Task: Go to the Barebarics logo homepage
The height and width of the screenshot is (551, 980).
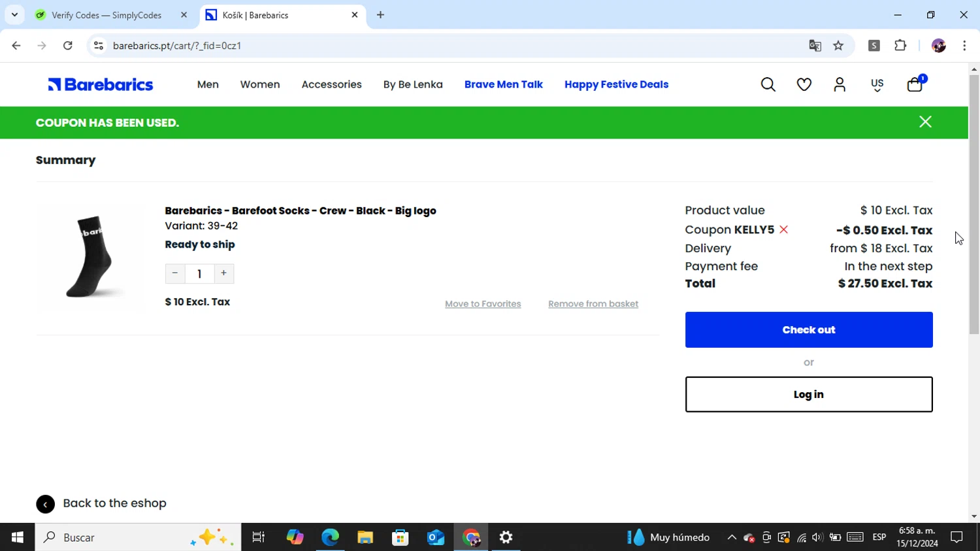Action: click(x=100, y=84)
